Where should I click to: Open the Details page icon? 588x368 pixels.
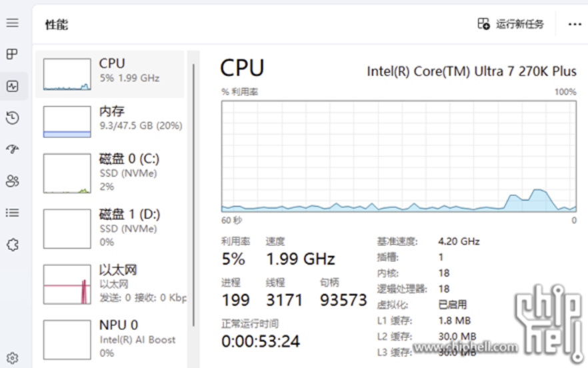coord(12,213)
